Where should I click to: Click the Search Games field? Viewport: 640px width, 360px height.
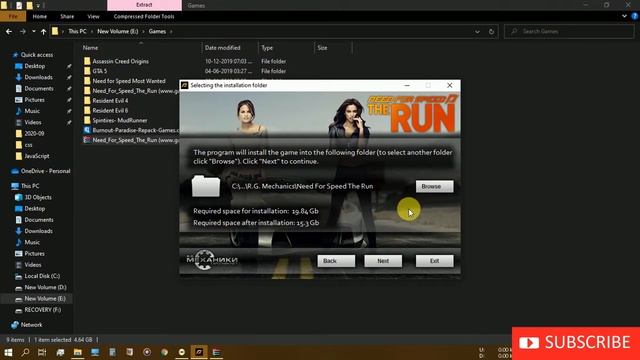coord(569,31)
